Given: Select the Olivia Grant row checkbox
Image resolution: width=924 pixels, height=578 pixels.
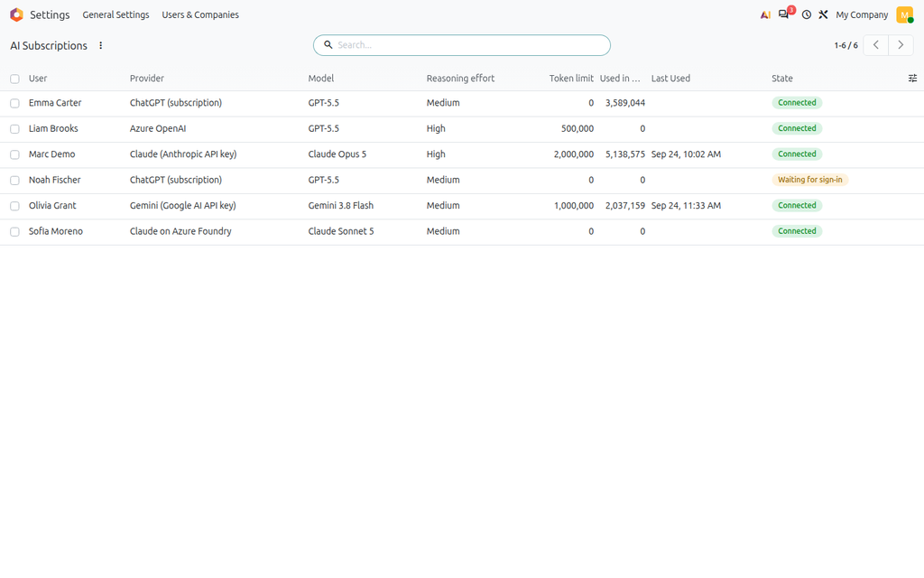Looking at the screenshot, I should pyautogui.click(x=14, y=207).
